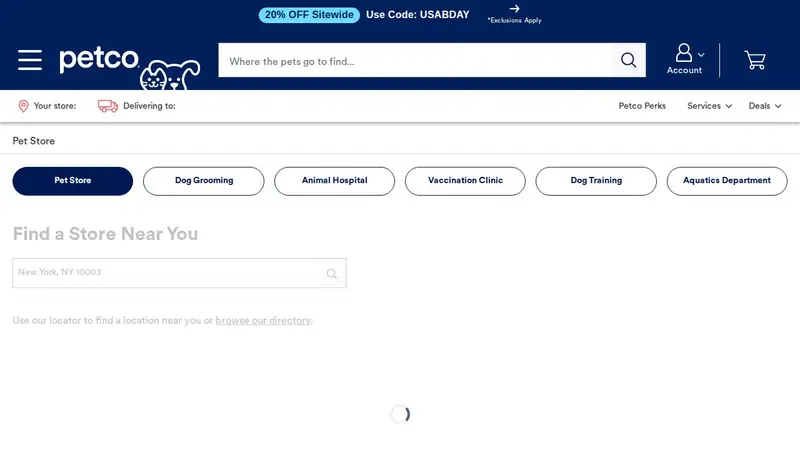Click the Exclusions Apply text
This screenshot has height=450, width=800.
click(514, 20)
